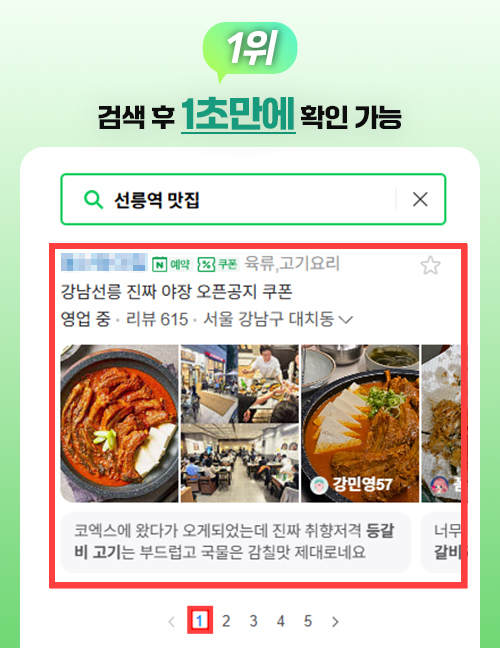The height and width of the screenshot is (648, 500).
Task: Click the 리뷰 615 review count
Action: [x=157, y=319]
